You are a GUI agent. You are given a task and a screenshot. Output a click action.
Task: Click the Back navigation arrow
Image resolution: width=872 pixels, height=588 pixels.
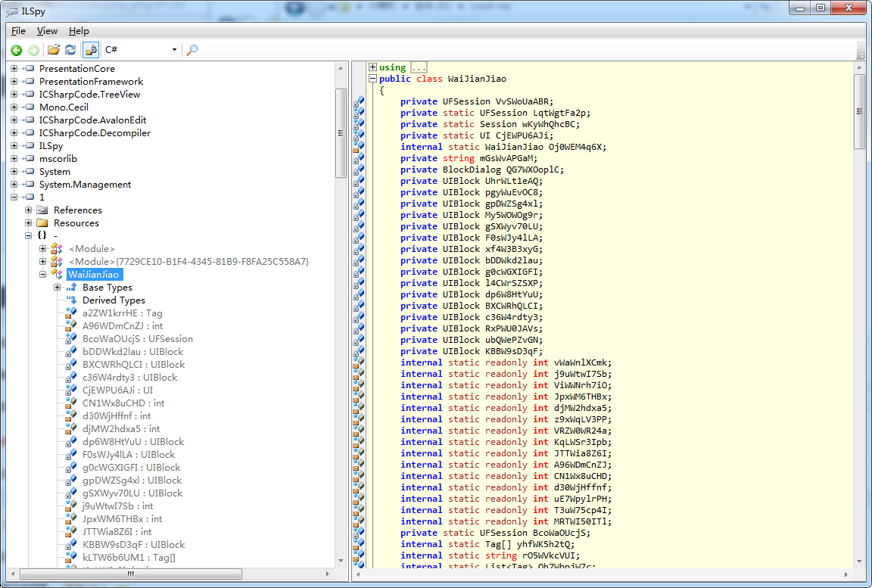click(x=17, y=50)
